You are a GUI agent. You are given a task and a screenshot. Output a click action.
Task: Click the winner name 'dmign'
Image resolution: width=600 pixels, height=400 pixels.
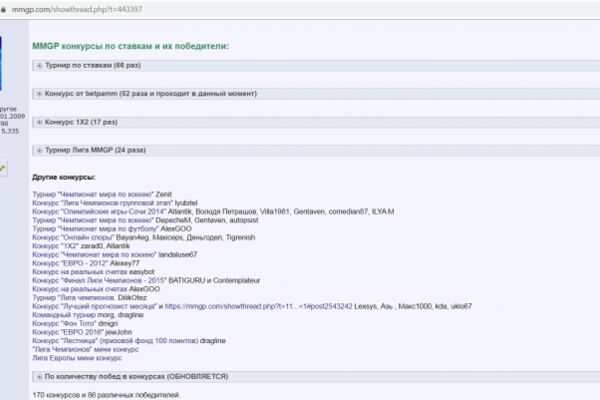pos(108,323)
